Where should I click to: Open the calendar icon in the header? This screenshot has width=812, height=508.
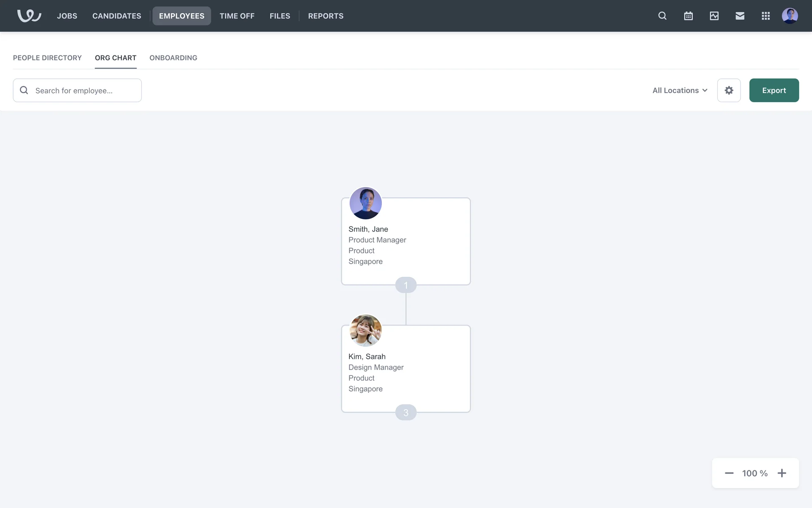point(688,16)
